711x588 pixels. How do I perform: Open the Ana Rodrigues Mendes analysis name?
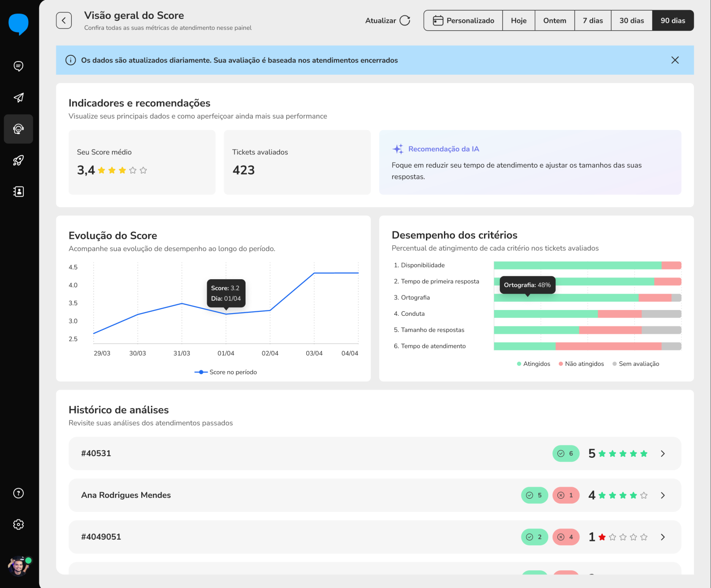[x=126, y=495]
